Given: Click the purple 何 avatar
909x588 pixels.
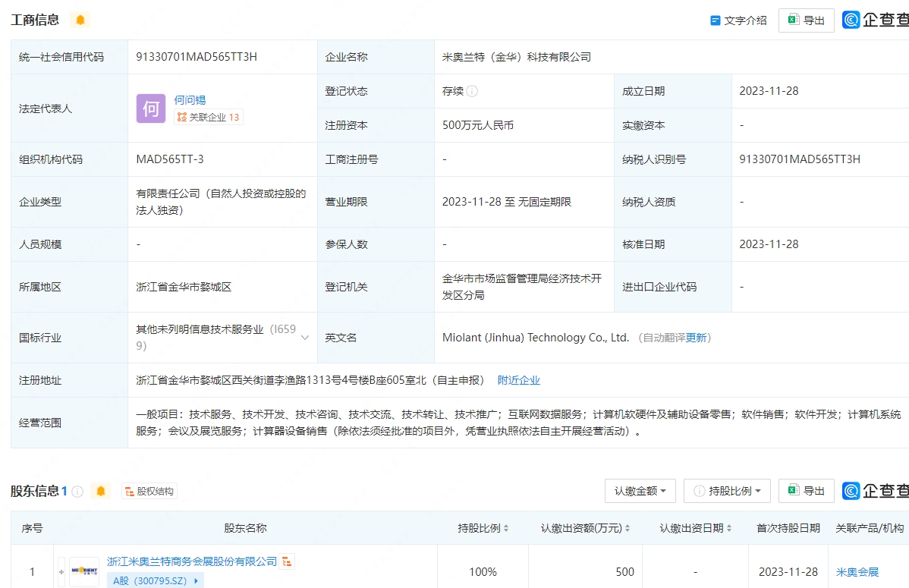Looking at the screenshot, I should (x=151, y=108).
